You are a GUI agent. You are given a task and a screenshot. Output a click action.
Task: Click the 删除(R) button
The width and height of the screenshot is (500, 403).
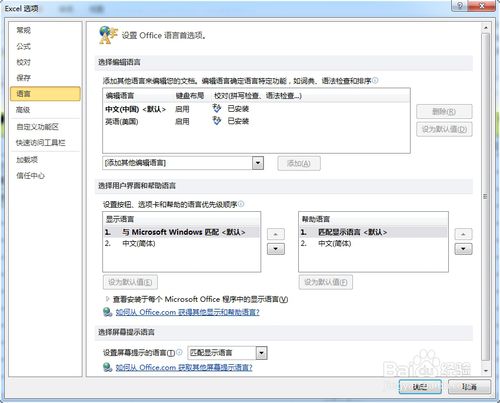(x=444, y=112)
